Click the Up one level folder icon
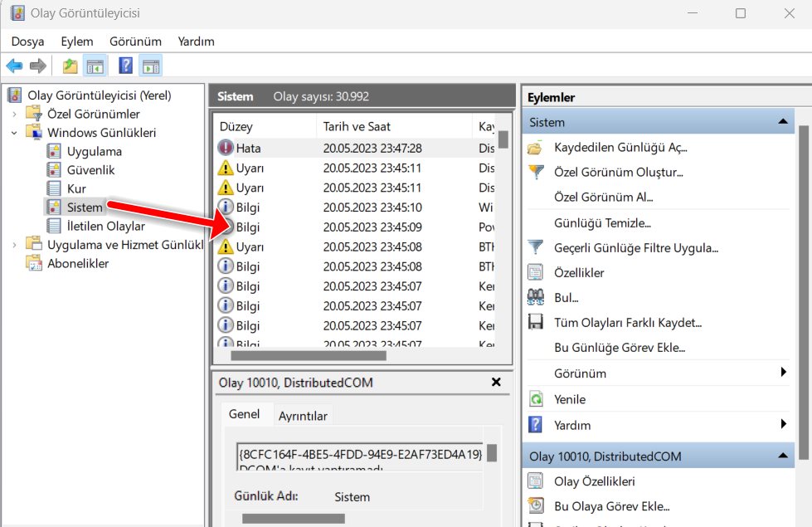 (x=70, y=66)
